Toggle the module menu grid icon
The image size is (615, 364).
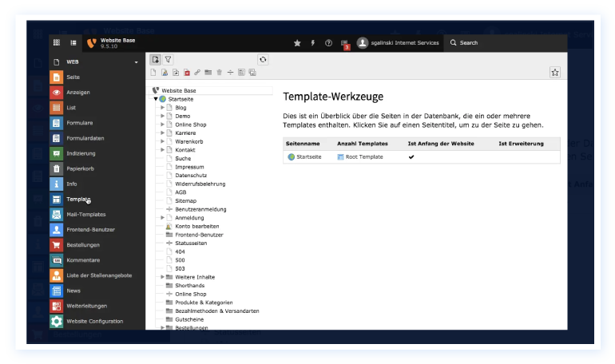coord(57,42)
